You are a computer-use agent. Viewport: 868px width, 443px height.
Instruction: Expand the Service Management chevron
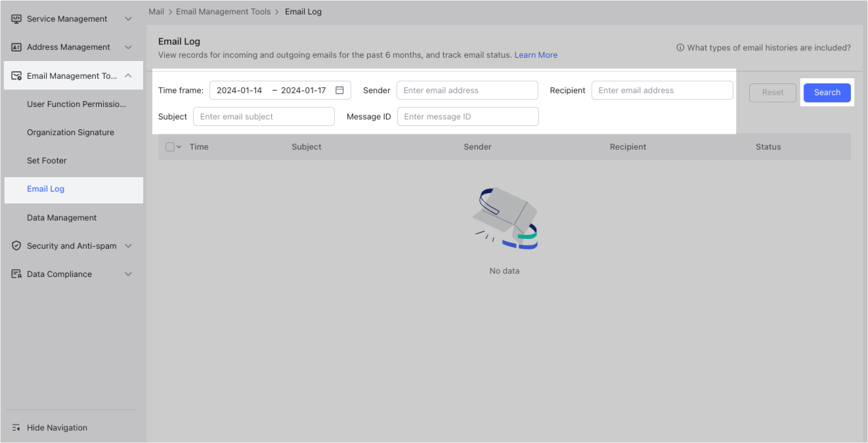click(x=128, y=19)
